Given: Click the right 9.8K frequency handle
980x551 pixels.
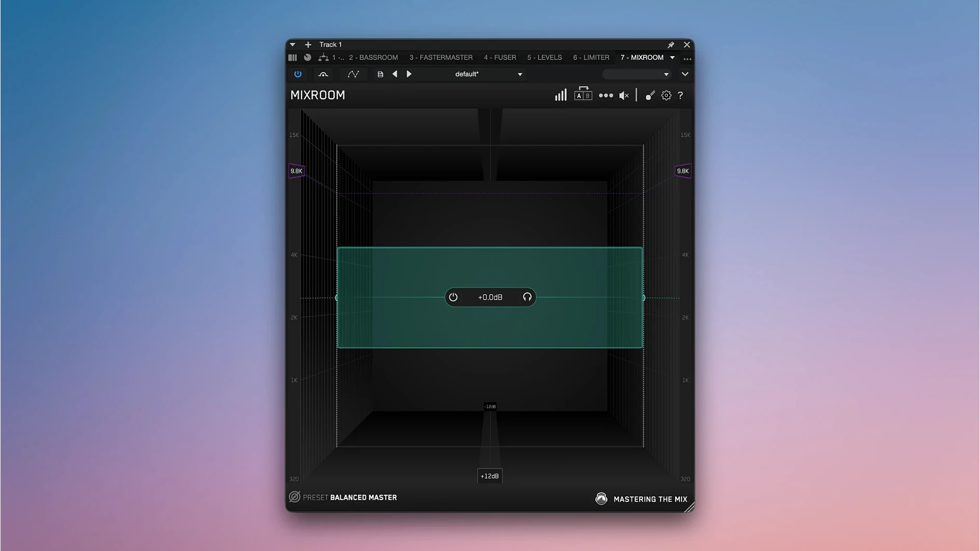Looking at the screenshot, I should 683,171.
